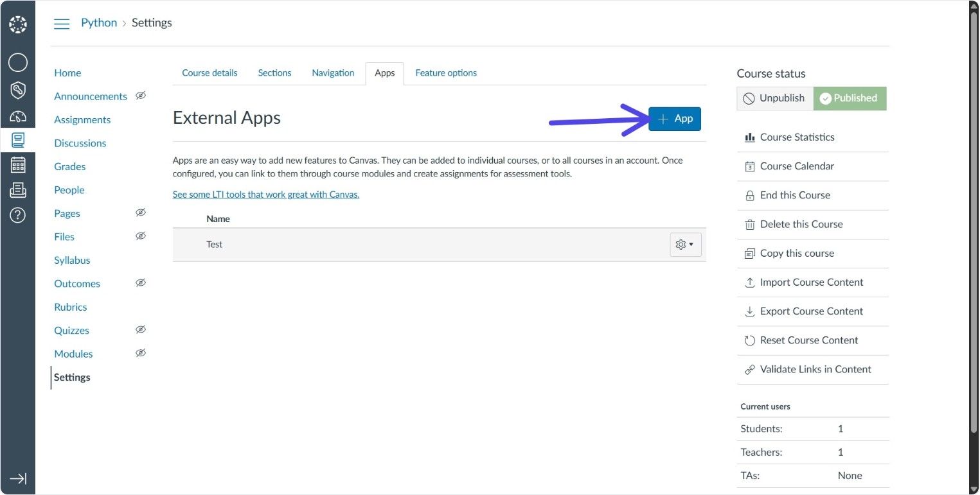Open the Admin shield icon
This screenshot has height=495, width=980.
[18, 90]
